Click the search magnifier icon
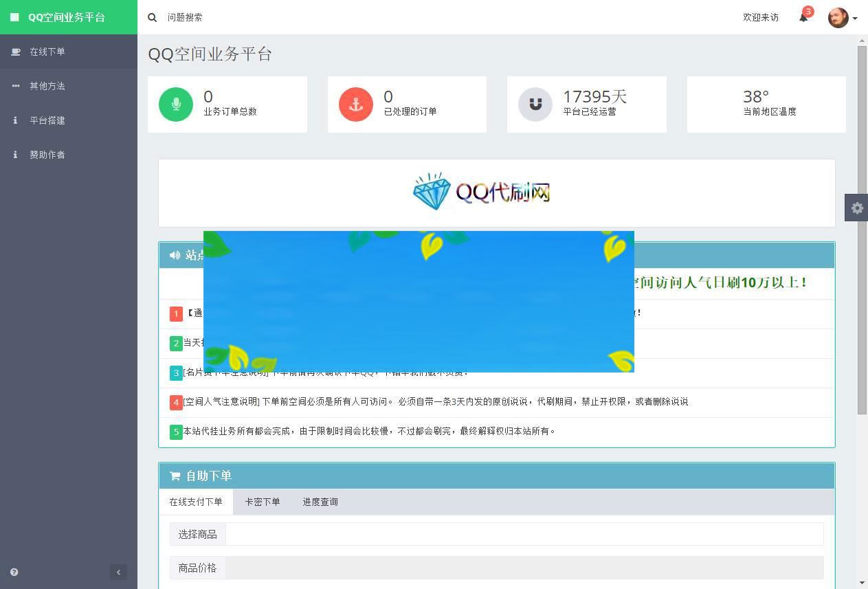The width and height of the screenshot is (868, 589). coord(153,17)
